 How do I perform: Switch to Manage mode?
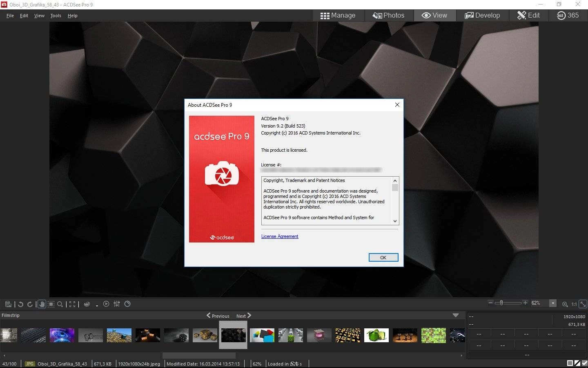click(338, 15)
